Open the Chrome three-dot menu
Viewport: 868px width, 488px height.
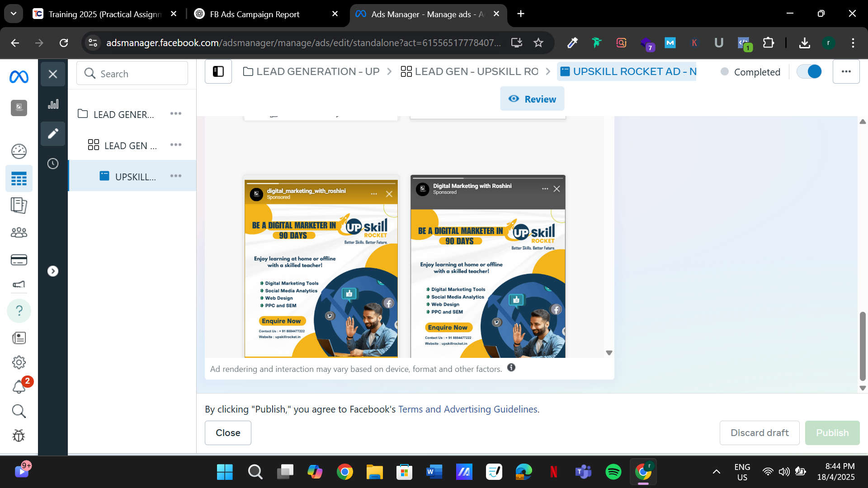point(853,43)
